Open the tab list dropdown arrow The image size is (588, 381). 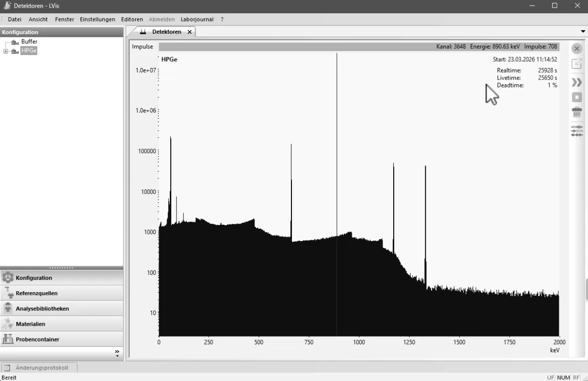(583, 32)
